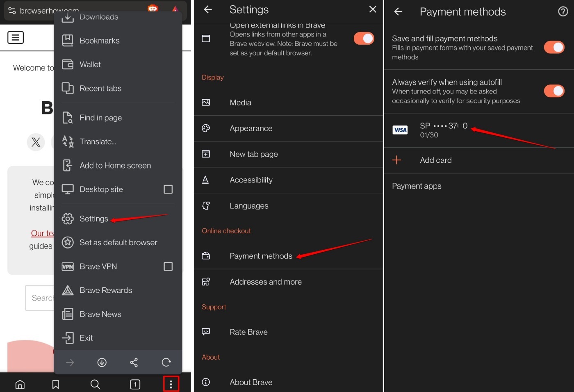This screenshot has width=574, height=392.
Task: Open the hamburger menu on the webpage
Action: [x=16, y=38]
